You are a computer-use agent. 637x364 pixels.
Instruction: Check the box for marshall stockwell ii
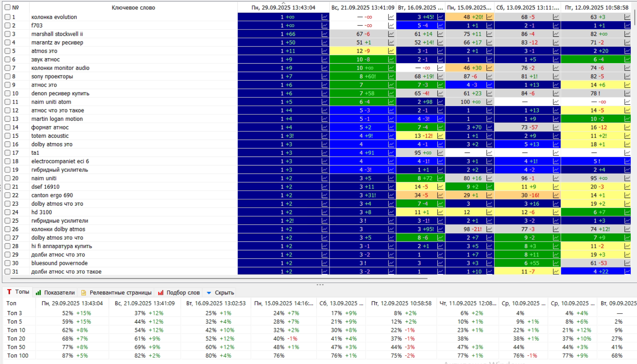(x=8, y=34)
